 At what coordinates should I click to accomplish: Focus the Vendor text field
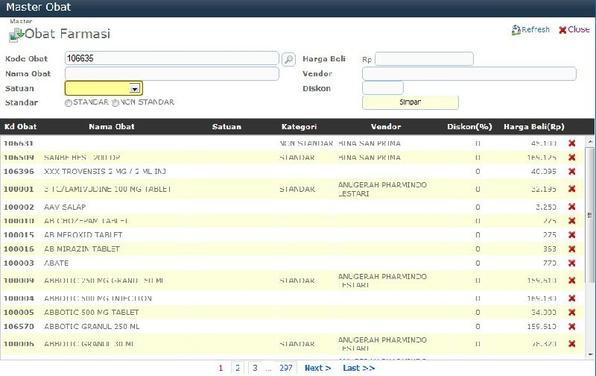pos(469,74)
